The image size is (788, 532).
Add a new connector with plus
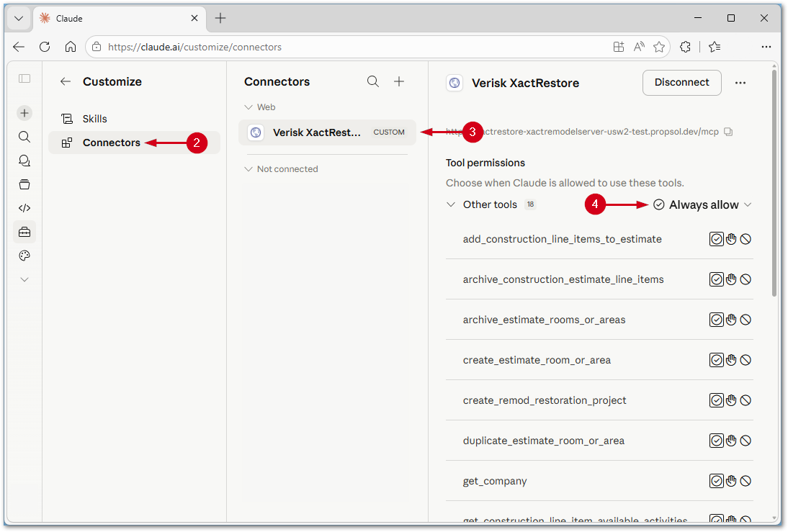click(399, 81)
